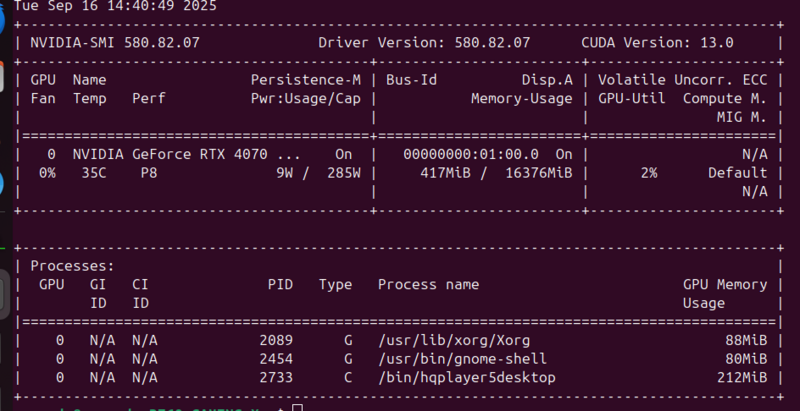Click PID 2733 in the process table
Screen dimensions: 800x411
tap(275, 377)
